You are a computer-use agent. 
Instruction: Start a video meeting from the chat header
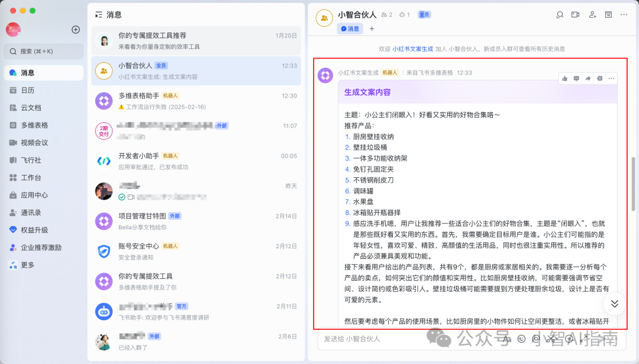(576, 15)
